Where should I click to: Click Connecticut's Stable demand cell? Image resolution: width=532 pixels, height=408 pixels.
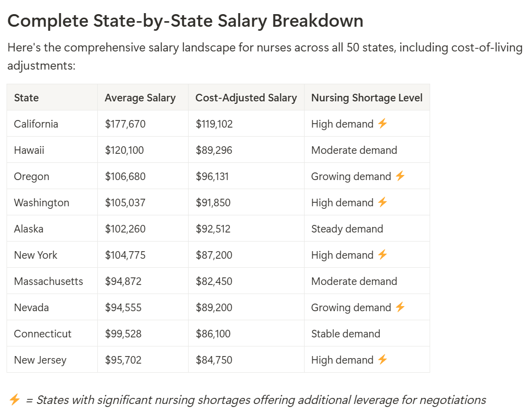pyautogui.click(x=345, y=334)
